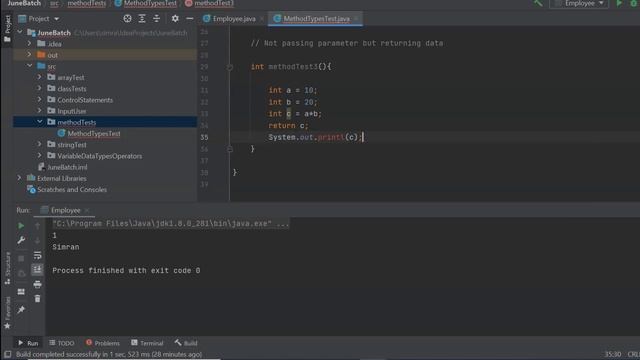The image size is (640, 360).
Task: Open the Terminal tool window
Action: point(147,343)
